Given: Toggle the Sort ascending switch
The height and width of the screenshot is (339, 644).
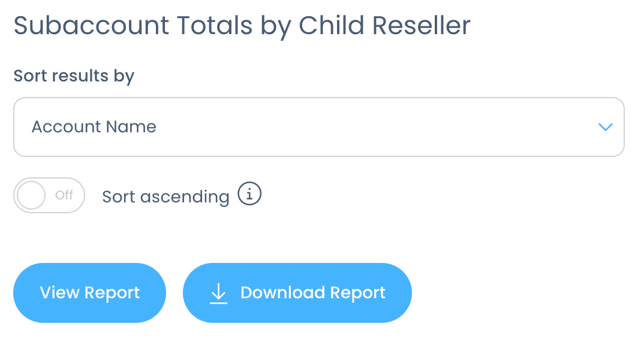Looking at the screenshot, I should click(x=49, y=195).
